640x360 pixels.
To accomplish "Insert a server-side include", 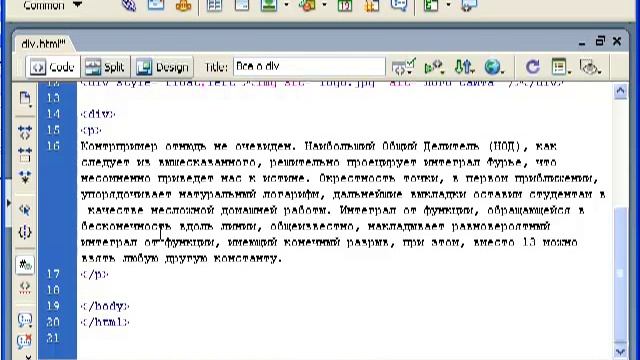I will point(372,5).
